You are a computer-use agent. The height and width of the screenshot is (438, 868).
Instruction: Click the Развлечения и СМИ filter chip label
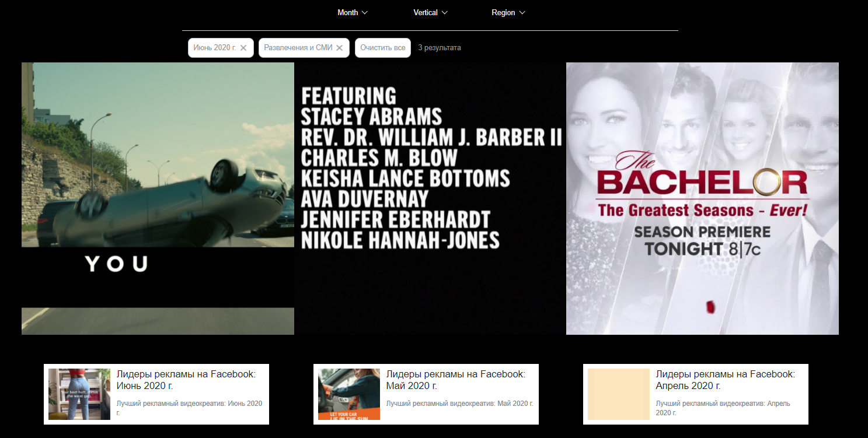coord(298,48)
